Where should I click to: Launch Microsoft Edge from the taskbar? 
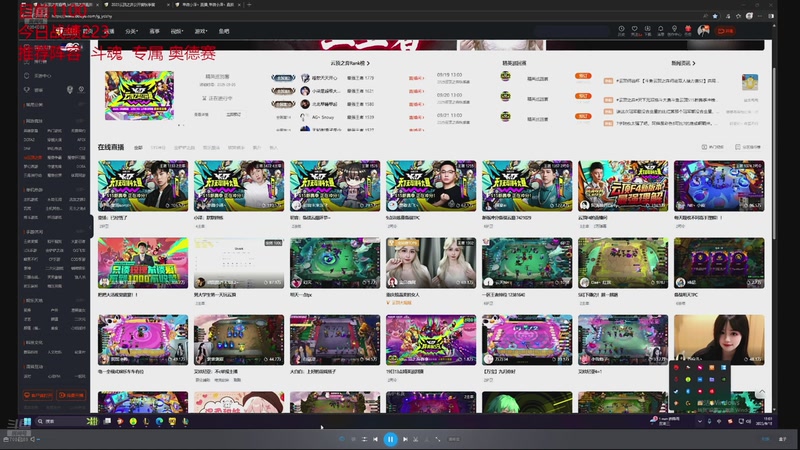coord(159,421)
